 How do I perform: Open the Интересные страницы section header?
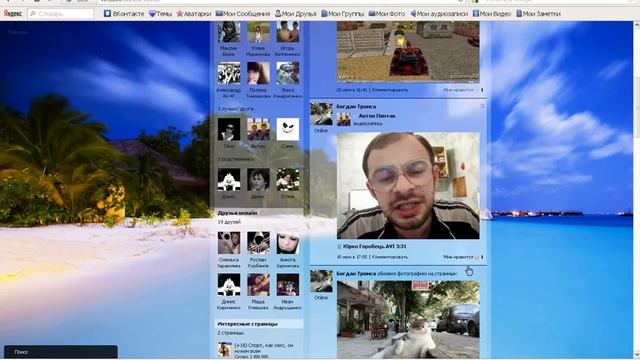[259, 324]
